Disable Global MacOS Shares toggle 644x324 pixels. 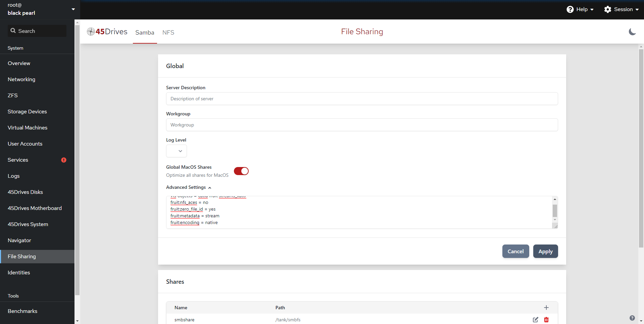pyautogui.click(x=241, y=171)
